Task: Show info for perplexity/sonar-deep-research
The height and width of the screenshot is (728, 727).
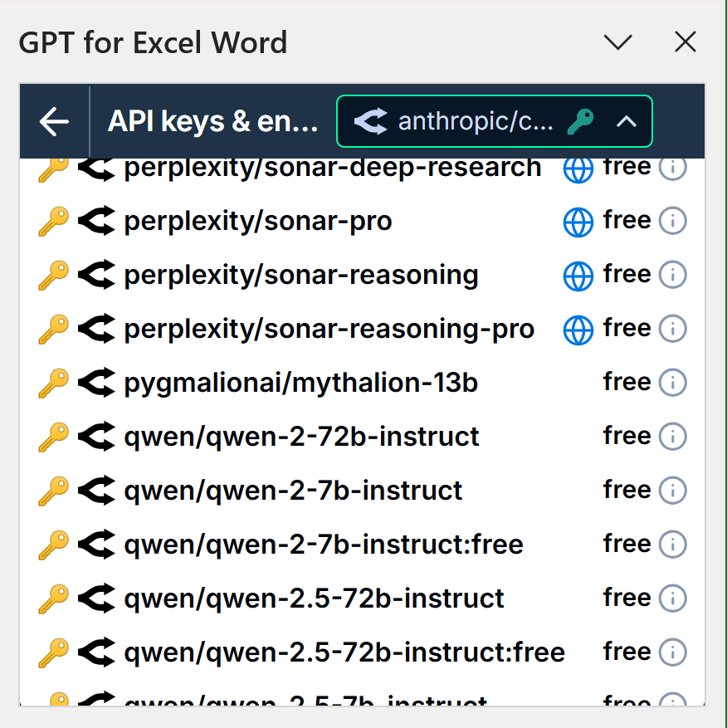Action: pyautogui.click(x=673, y=168)
